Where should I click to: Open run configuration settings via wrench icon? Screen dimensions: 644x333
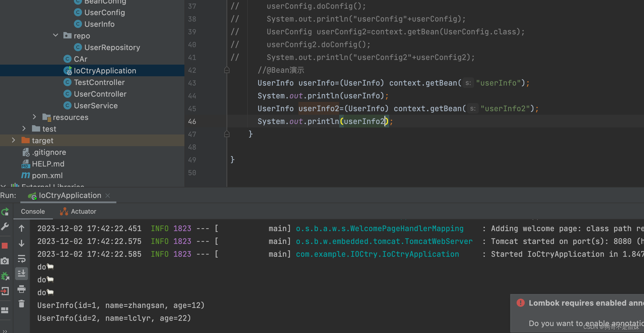[x=5, y=227]
